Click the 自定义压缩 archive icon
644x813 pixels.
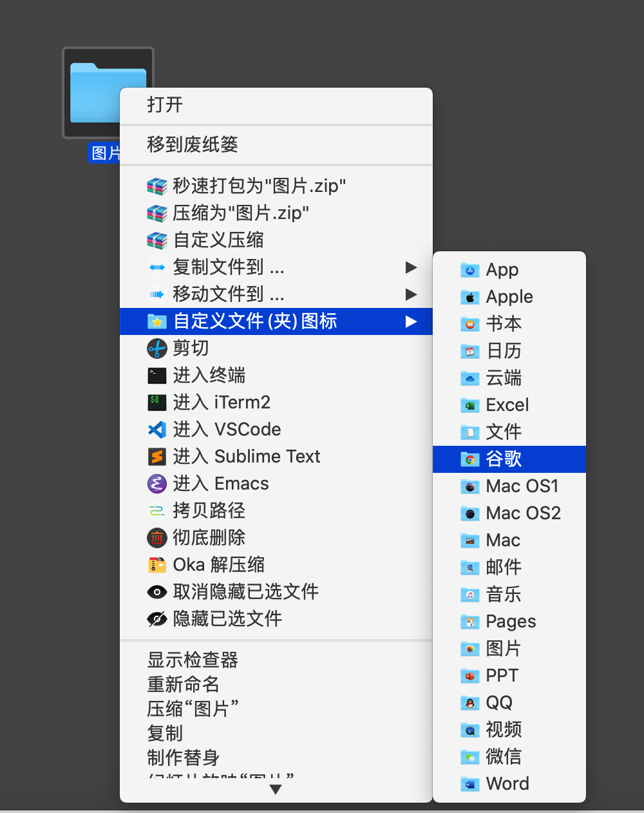[x=157, y=240]
